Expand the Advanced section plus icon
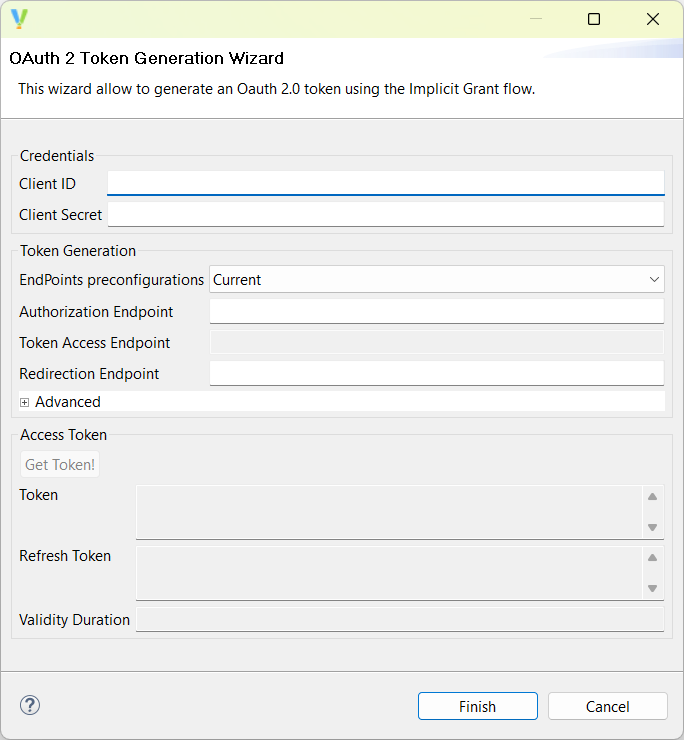Image resolution: width=684 pixels, height=740 pixels. tap(25, 402)
